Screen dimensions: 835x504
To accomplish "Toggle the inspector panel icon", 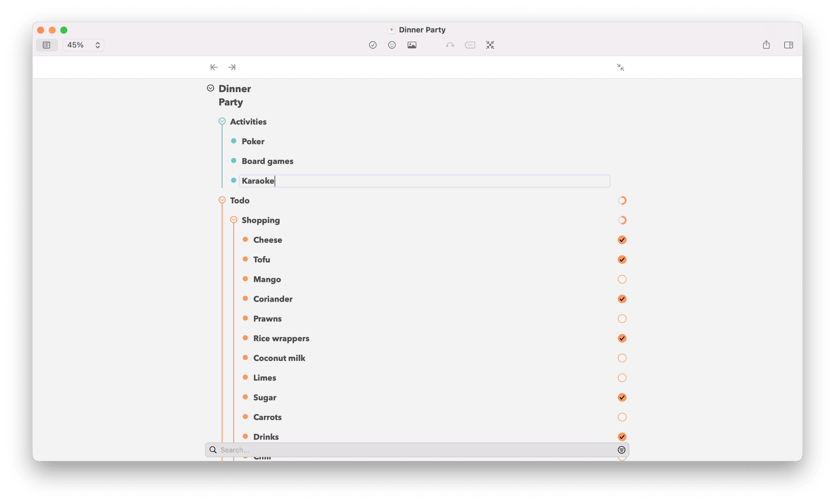I will (789, 45).
